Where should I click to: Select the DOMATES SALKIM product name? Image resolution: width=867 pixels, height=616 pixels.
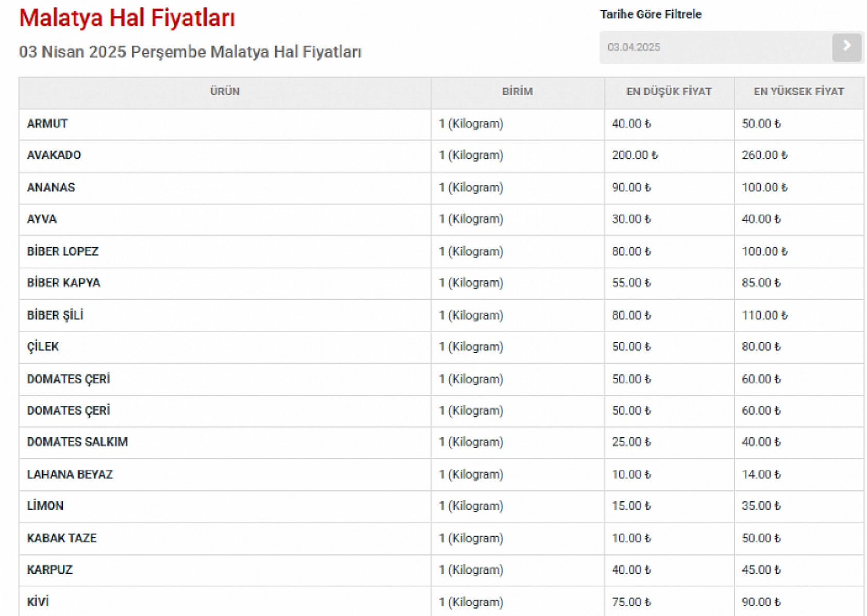77,442
